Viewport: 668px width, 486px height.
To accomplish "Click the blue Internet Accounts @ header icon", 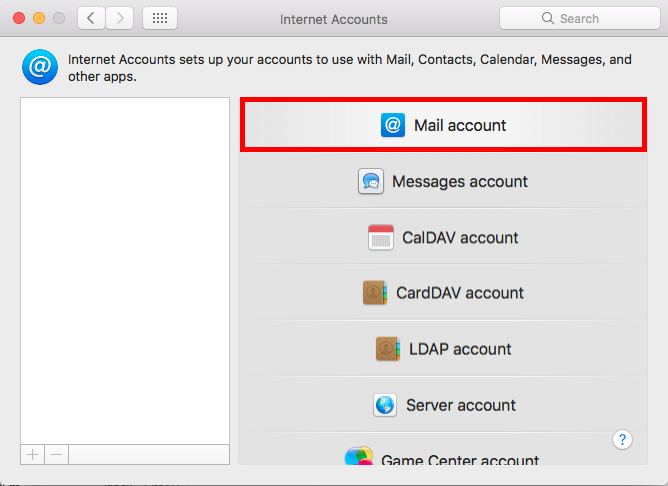I will coord(39,68).
